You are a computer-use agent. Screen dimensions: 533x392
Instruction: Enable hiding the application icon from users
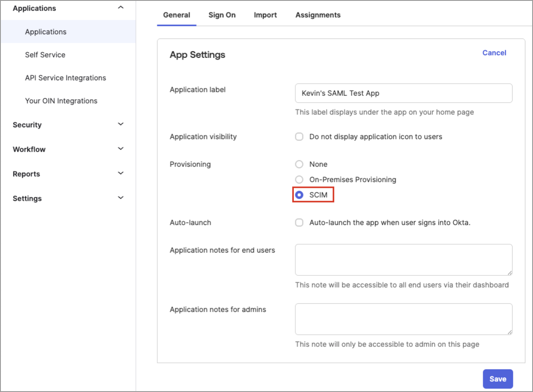point(299,136)
